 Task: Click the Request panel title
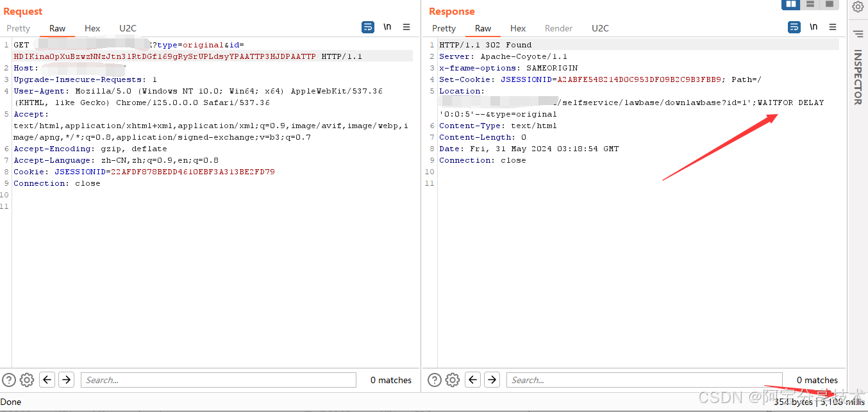click(23, 12)
